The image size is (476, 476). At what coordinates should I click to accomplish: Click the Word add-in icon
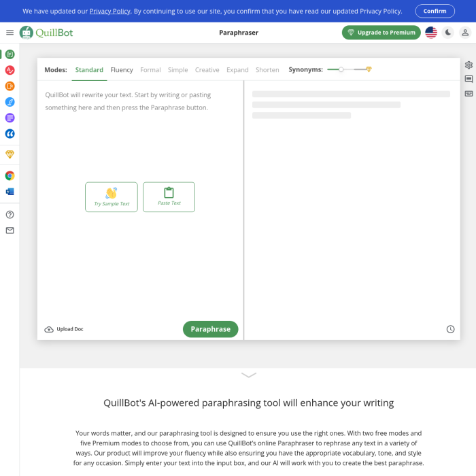[10, 192]
